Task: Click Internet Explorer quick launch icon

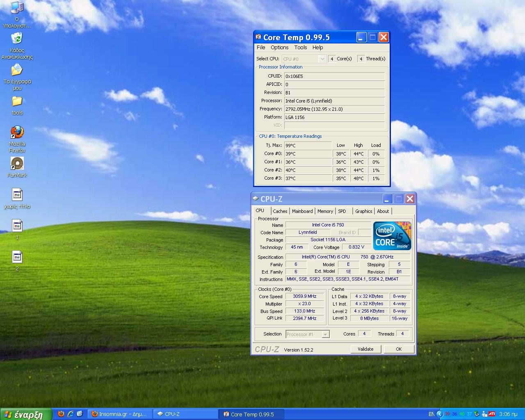Action: click(x=71, y=414)
